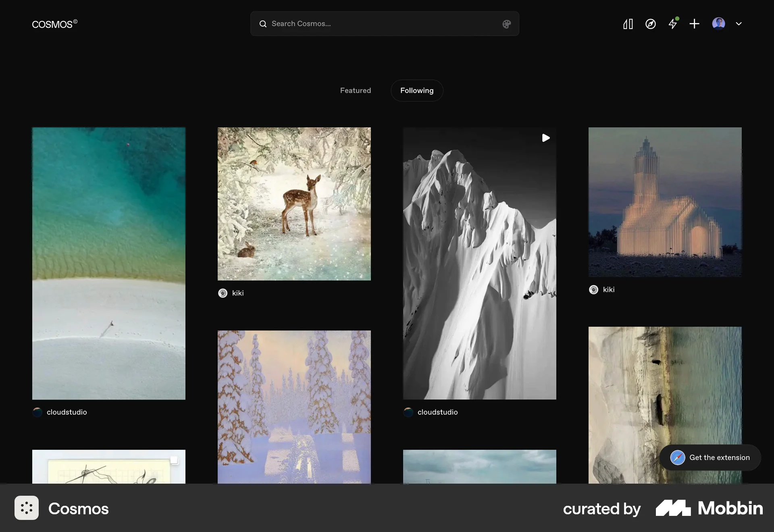
Task: Expand the account dropdown chevron
Action: (739, 24)
